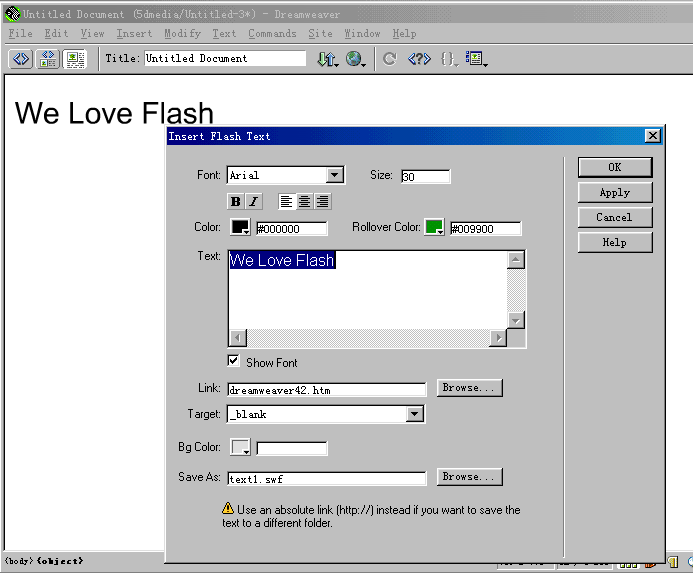Click the document Title field

[x=225, y=58]
